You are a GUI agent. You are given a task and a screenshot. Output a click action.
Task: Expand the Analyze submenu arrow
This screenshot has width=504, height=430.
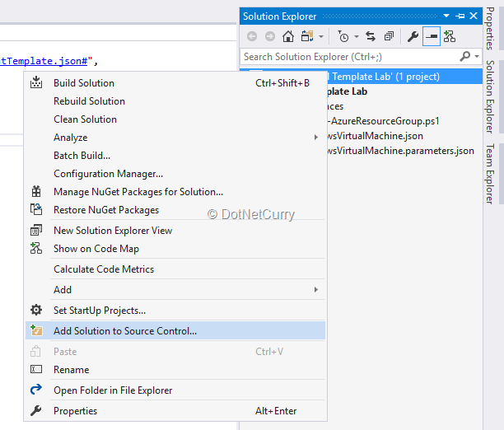coord(316,138)
